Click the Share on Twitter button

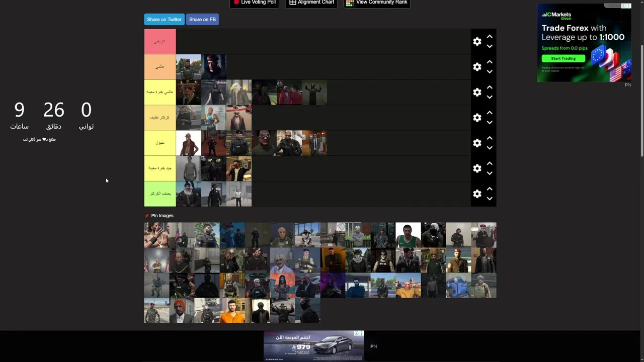[164, 19]
